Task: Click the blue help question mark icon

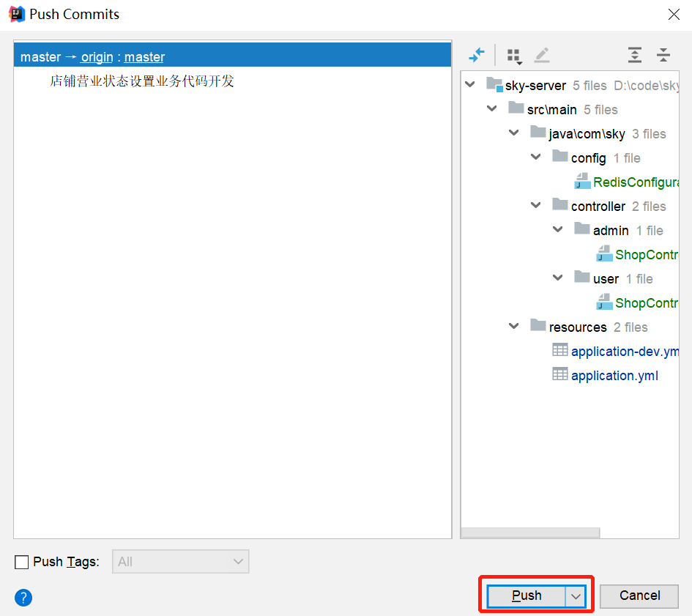Action: point(23,598)
